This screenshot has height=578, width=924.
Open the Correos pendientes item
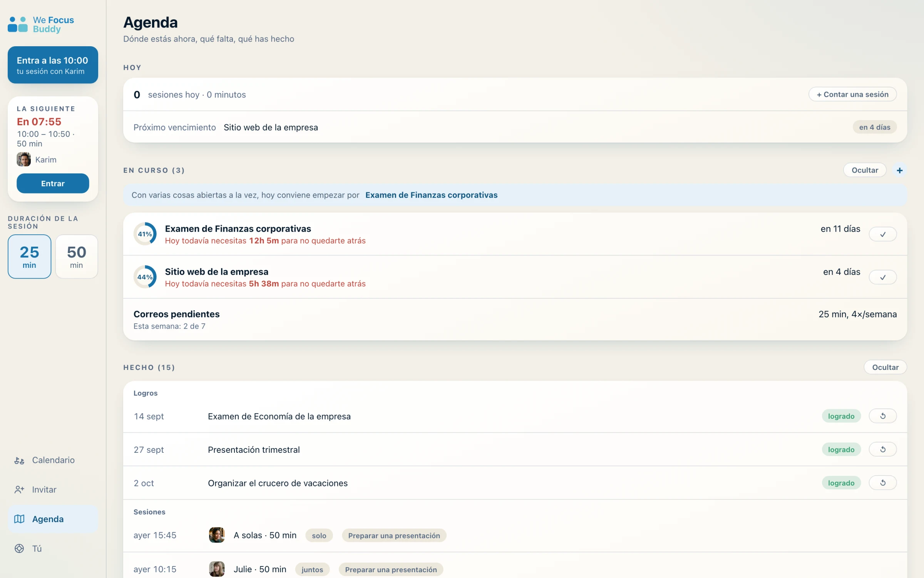pyautogui.click(x=515, y=319)
